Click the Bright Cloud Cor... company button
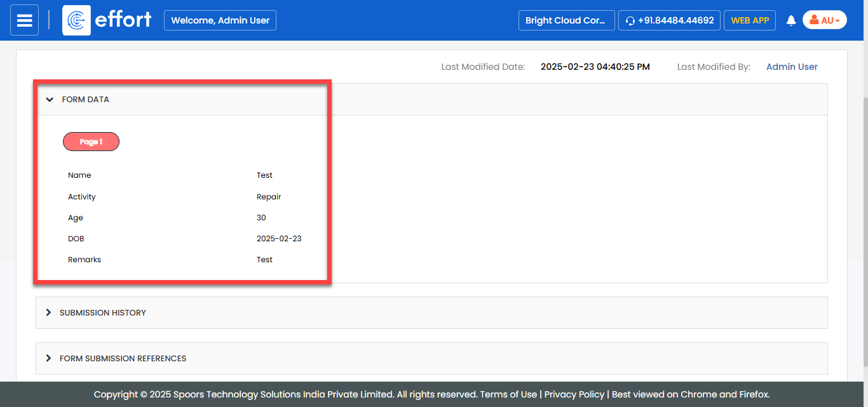Screen dimensions: 868x407 coord(566,20)
